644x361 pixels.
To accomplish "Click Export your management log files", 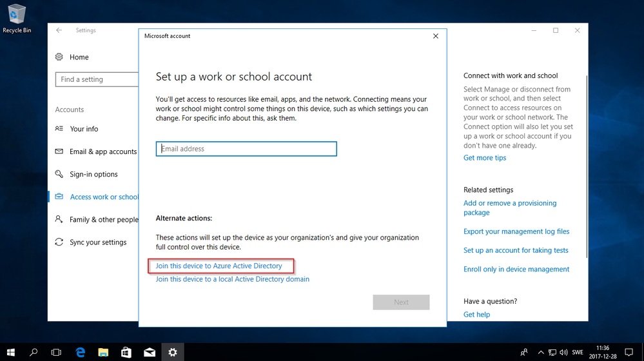I will [x=516, y=231].
